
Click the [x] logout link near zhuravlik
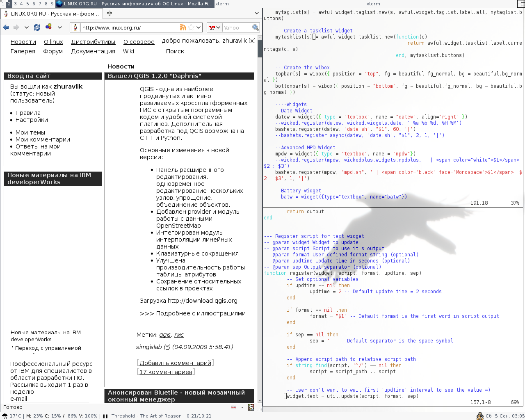[252, 41]
